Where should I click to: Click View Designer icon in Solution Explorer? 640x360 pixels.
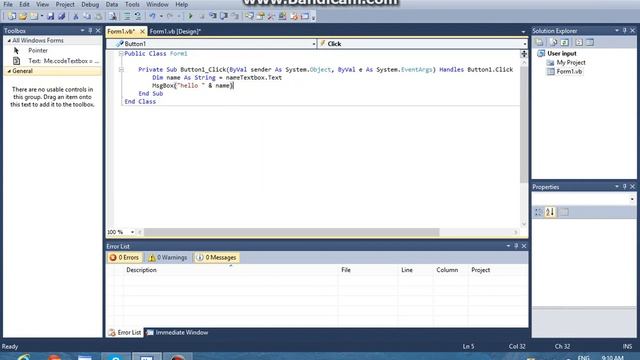(x=590, y=42)
